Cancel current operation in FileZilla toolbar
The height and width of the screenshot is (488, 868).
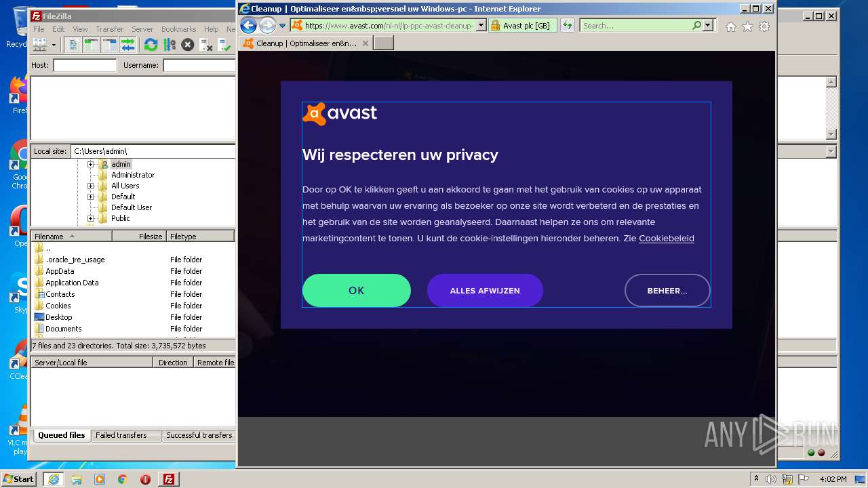187,45
